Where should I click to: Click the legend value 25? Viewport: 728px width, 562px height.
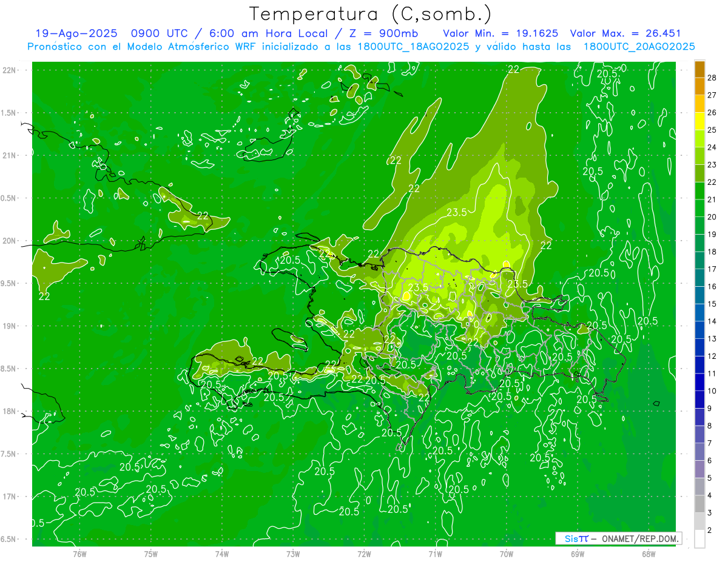click(x=712, y=129)
